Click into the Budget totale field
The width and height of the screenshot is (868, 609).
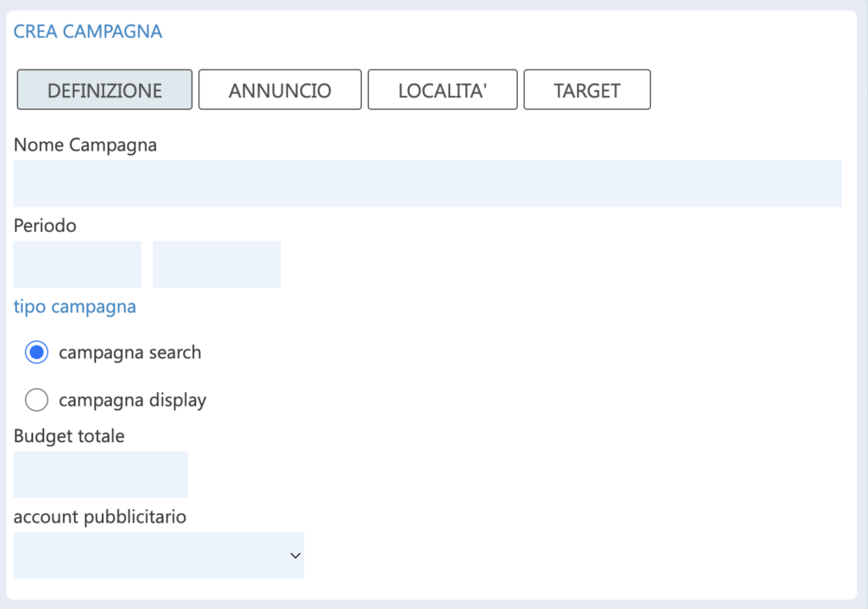click(x=101, y=474)
